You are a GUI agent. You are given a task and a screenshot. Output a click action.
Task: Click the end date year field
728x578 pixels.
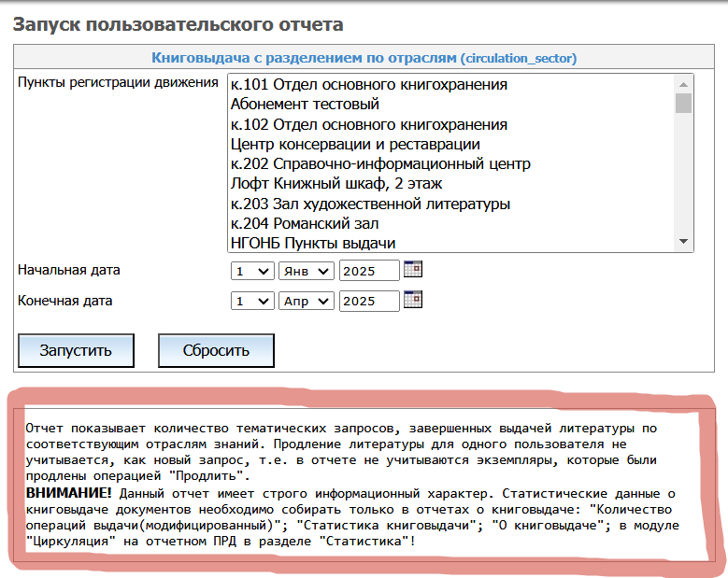click(x=368, y=301)
